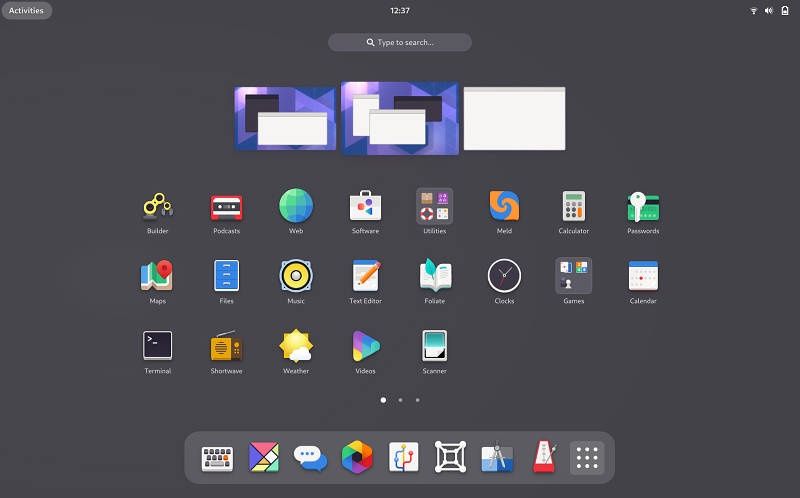The height and width of the screenshot is (498, 800).
Task: Go to second app grid page dot
Action: [x=401, y=400]
